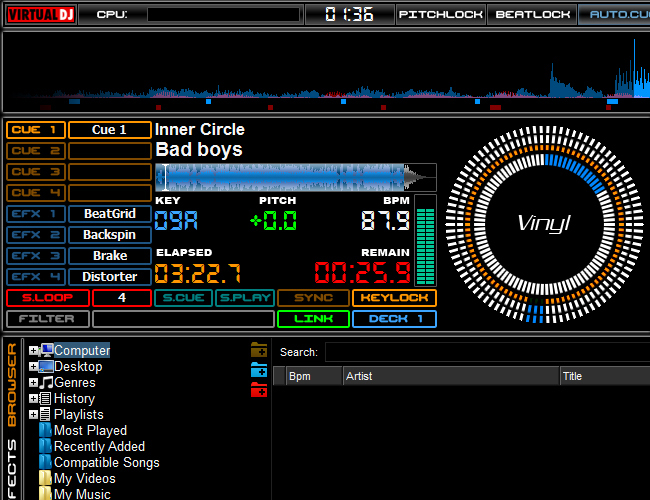Click the brown add favorite folder icon
This screenshot has width=650, height=500.
click(259, 351)
